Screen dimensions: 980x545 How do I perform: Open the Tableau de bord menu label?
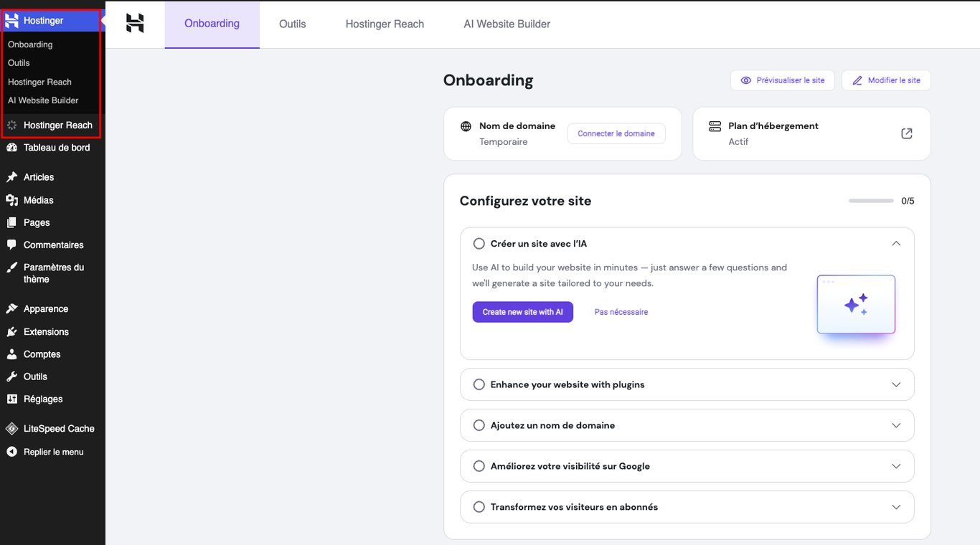tap(57, 148)
